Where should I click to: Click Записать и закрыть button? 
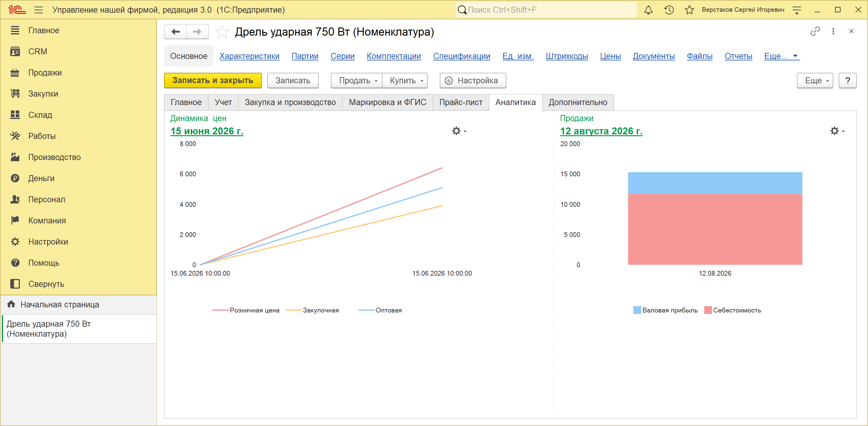tap(213, 81)
